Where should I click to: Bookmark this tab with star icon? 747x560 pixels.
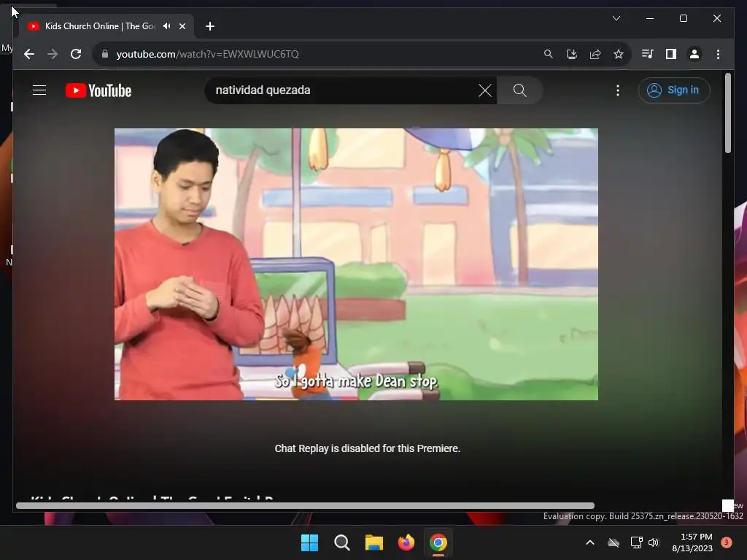click(619, 54)
